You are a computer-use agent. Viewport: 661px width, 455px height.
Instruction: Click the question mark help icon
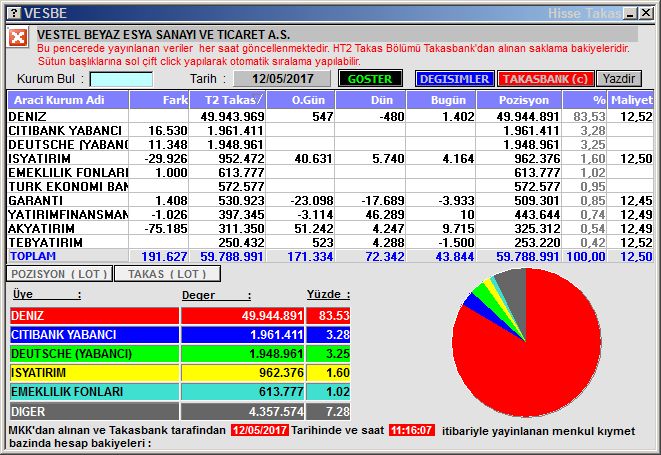(x=13, y=13)
